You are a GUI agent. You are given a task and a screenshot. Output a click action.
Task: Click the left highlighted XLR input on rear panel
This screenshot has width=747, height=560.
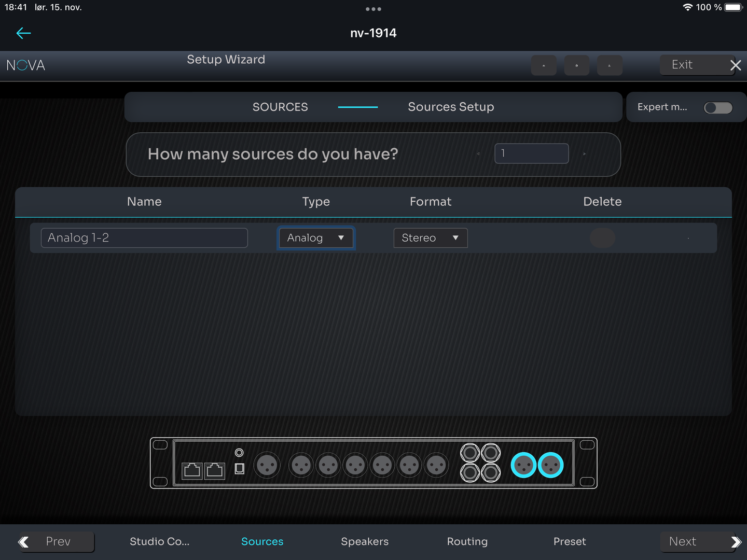tap(523, 465)
